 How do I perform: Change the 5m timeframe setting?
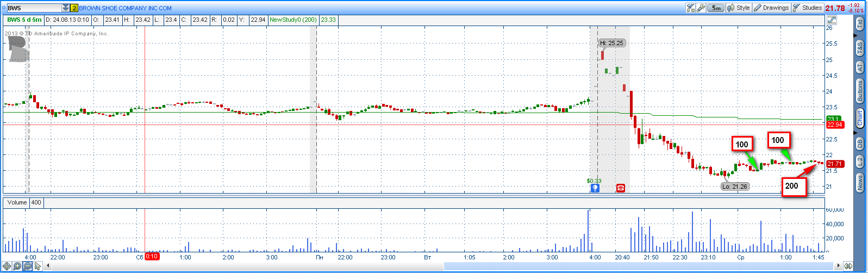pos(716,8)
